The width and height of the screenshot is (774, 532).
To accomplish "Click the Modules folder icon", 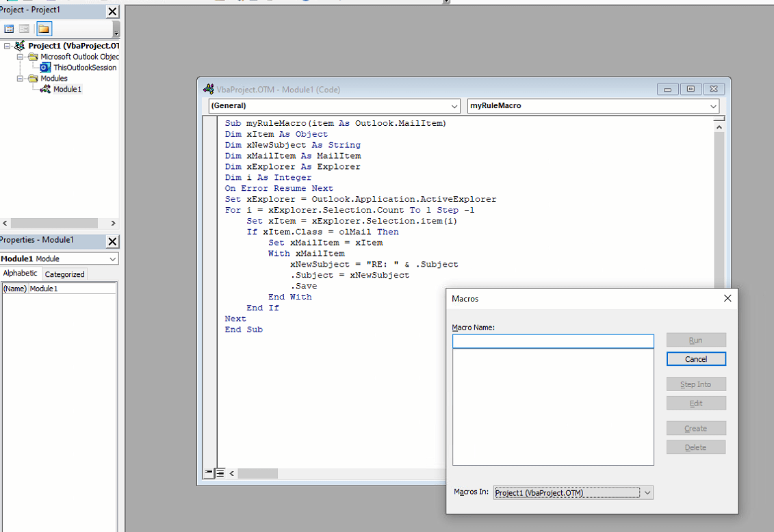I will coord(34,78).
